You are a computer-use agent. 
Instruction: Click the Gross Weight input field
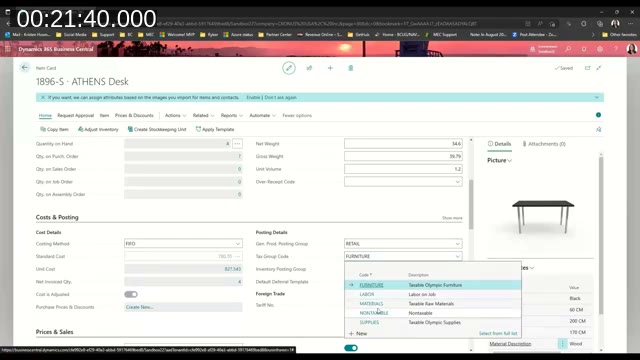tap(403, 156)
